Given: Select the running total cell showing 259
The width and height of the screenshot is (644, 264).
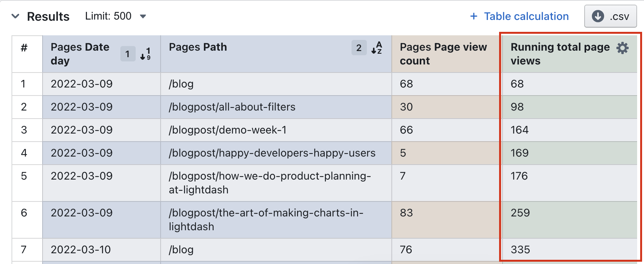Looking at the screenshot, I should [x=520, y=213].
